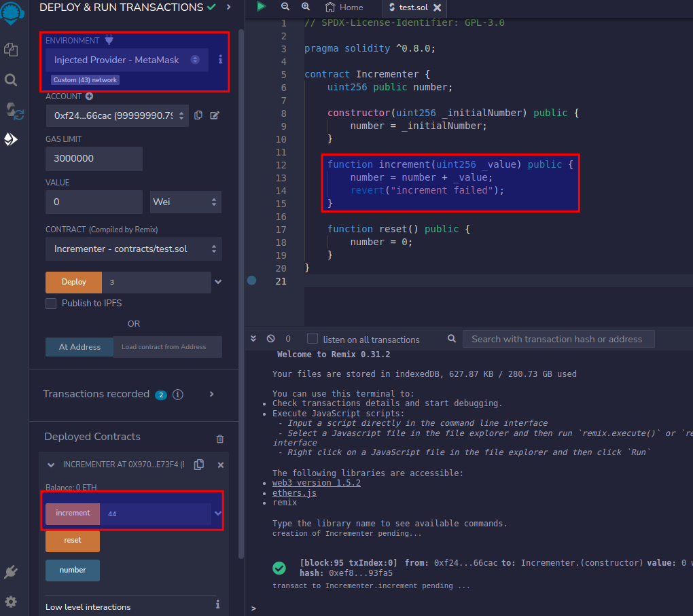The width and height of the screenshot is (693, 616).
Task: Open the Search in files panel
Action: point(10,79)
